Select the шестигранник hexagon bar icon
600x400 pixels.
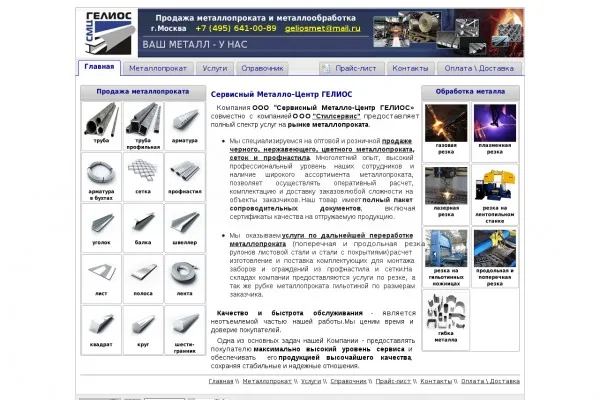(x=185, y=324)
